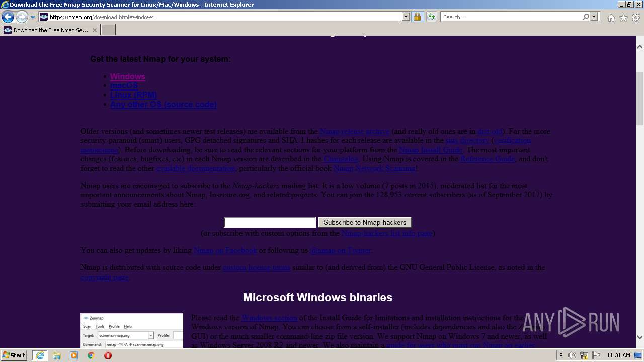Open the Windows Start menu
Viewport: 644px width, 362px height.
click(14, 355)
